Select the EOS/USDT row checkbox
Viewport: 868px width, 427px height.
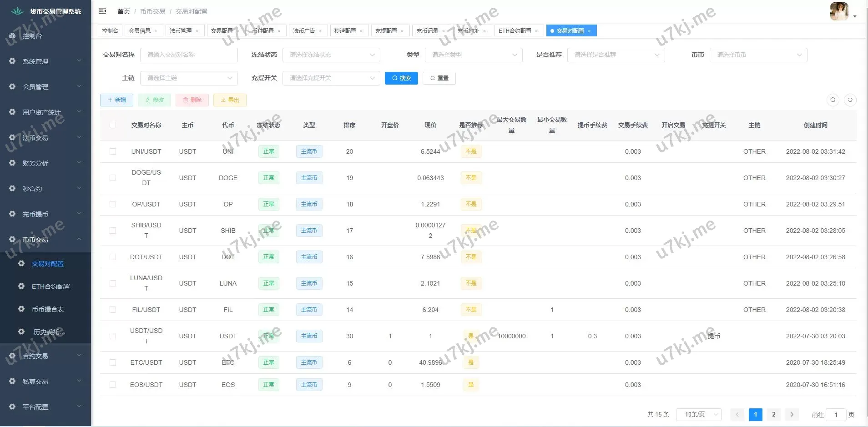113,385
